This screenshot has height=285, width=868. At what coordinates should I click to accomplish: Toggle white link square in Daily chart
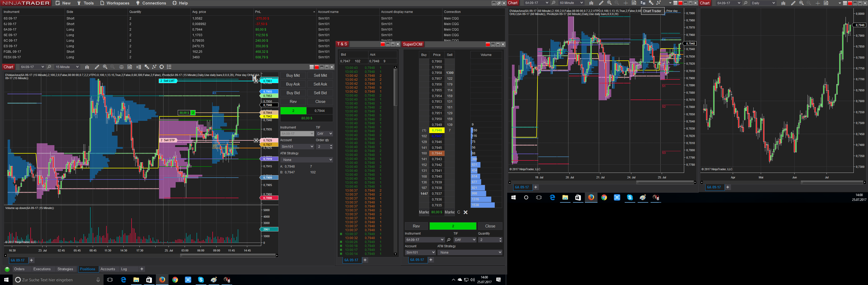[x=845, y=3]
